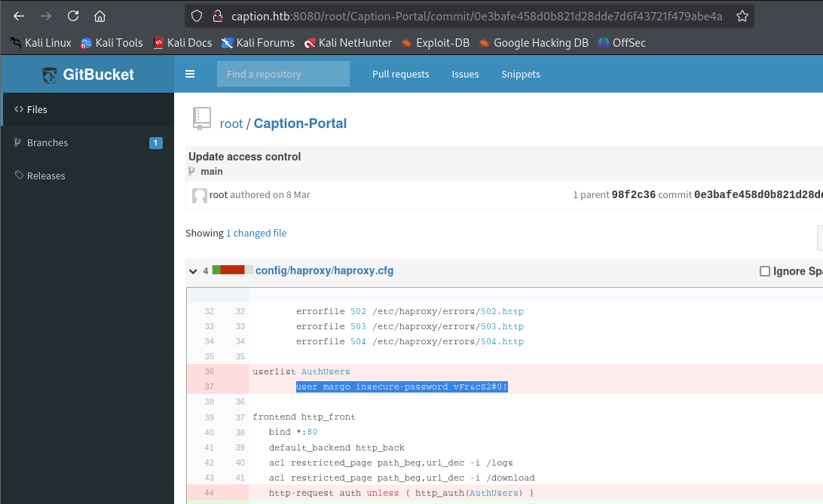Bookmark this page with star icon
Screen dimensions: 823x504
742,16
